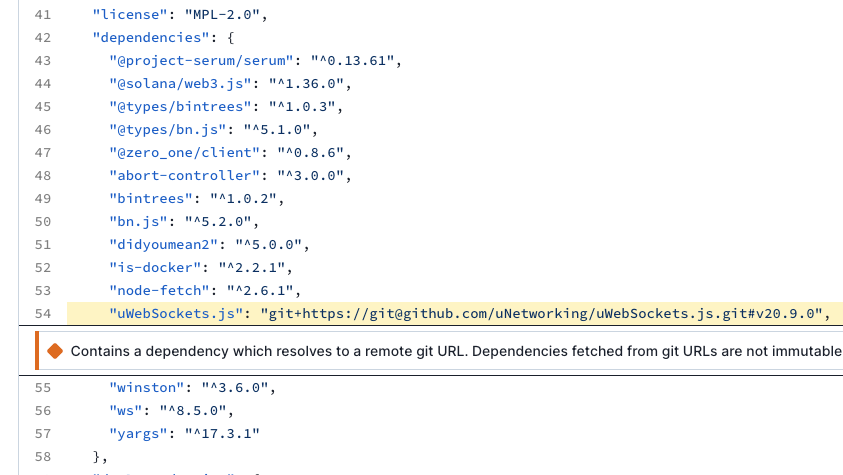Select line number 47
Viewport: 843px width, 475px height.
pos(42,153)
